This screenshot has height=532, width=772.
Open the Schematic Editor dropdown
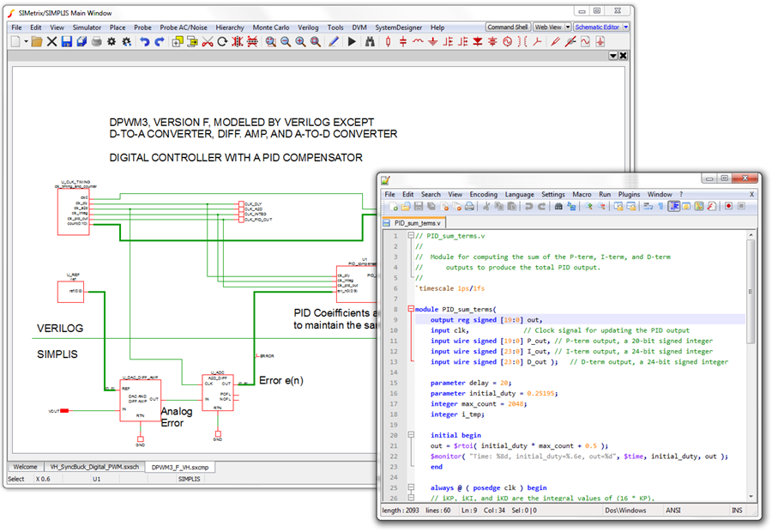626,27
